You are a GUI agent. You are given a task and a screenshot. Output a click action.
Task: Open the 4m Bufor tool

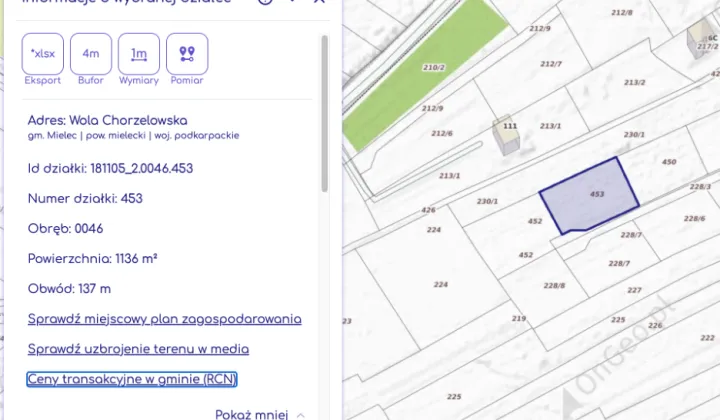pos(91,54)
